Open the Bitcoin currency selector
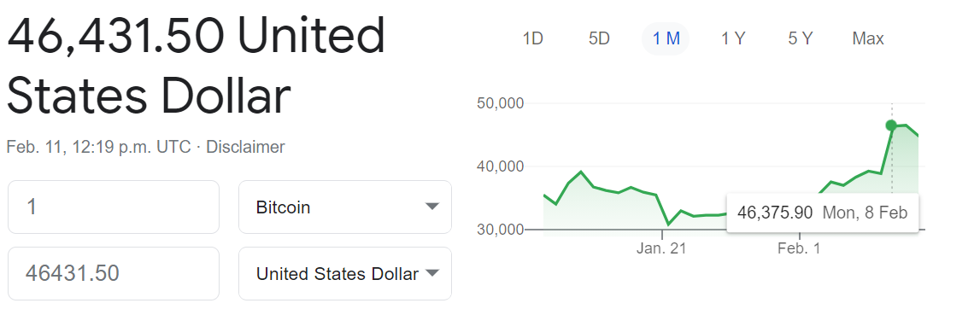This screenshot has height=309, width=980. [345, 207]
